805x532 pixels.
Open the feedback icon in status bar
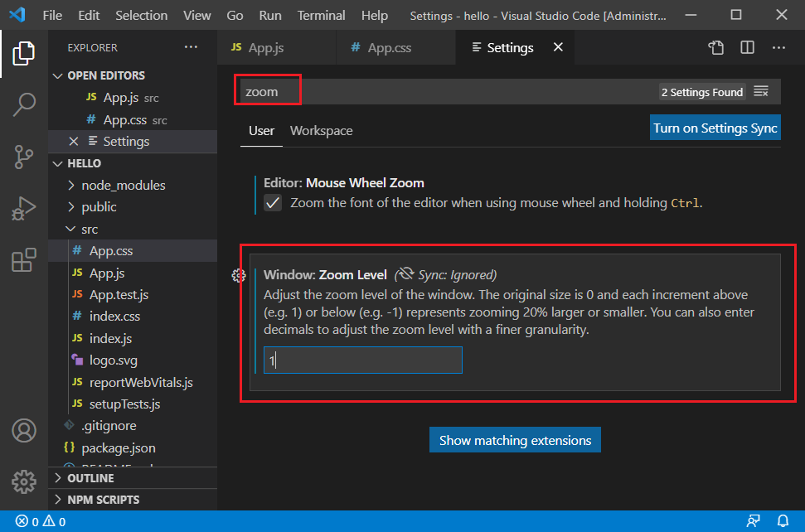753,521
